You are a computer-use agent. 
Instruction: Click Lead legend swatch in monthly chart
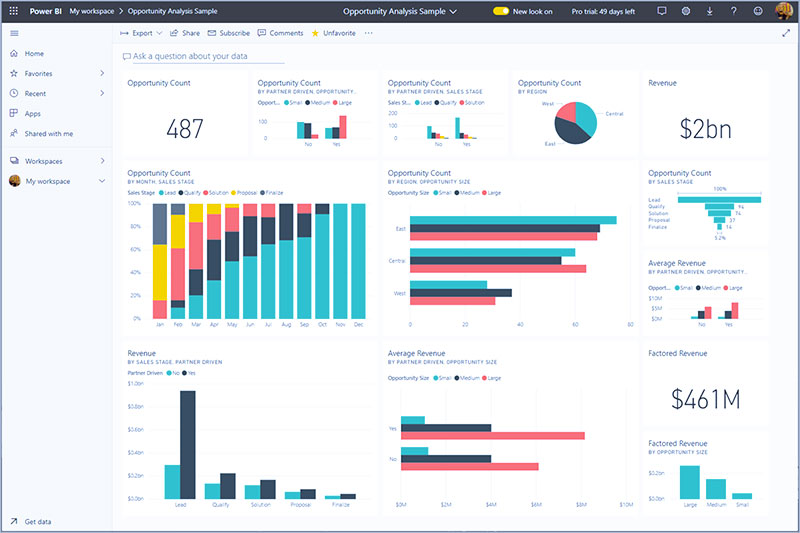[161, 193]
